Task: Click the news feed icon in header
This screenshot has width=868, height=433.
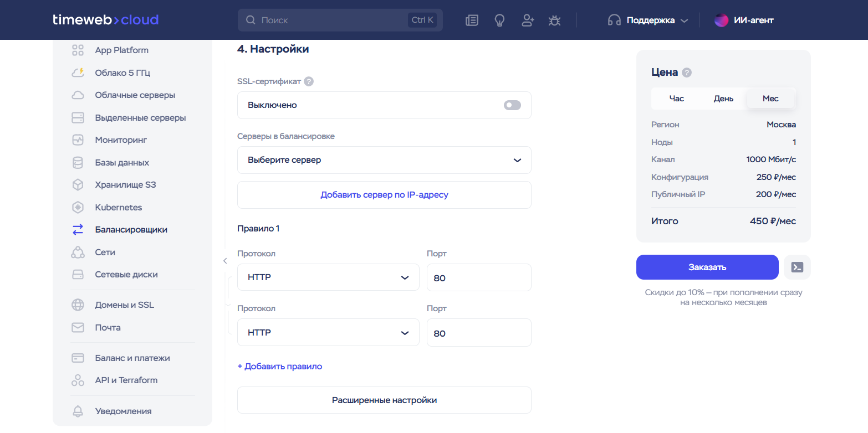Action: click(472, 20)
